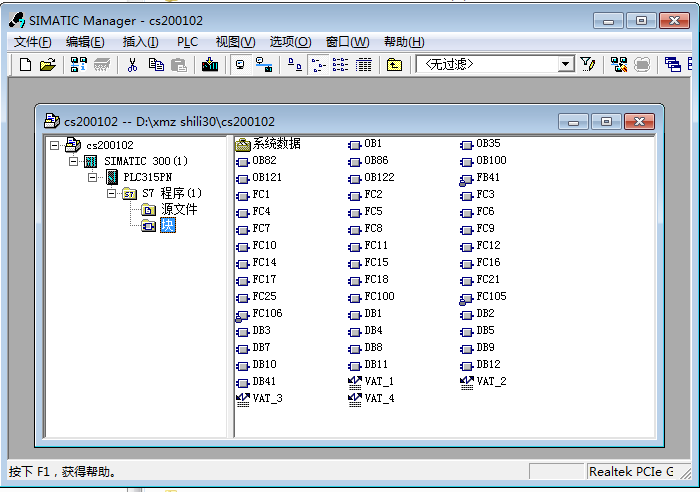
Task: Select the FC25 block label
Action: pyautogui.click(x=264, y=296)
